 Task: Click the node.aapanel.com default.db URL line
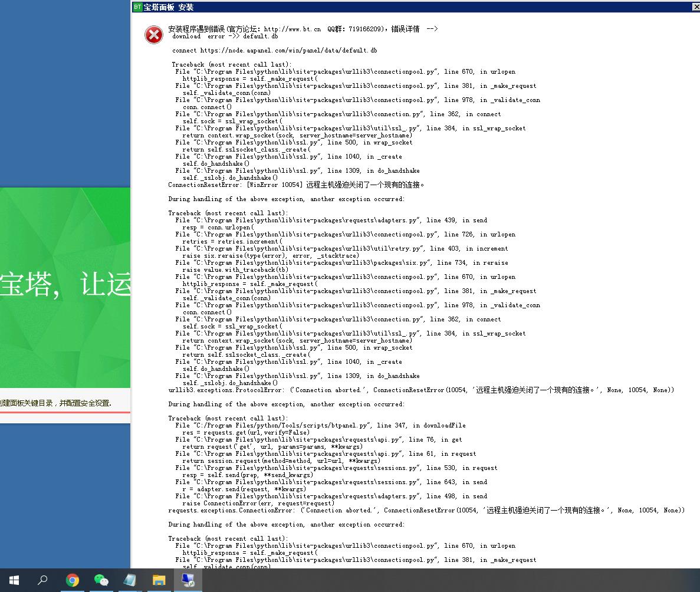pos(275,51)
